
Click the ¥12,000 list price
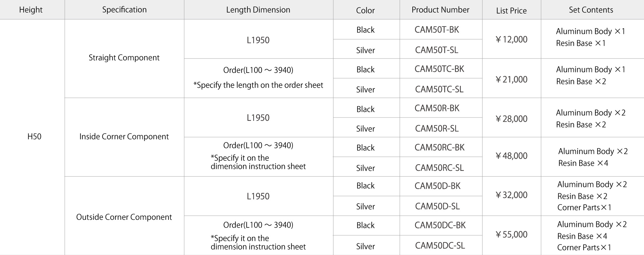point(511,39)
